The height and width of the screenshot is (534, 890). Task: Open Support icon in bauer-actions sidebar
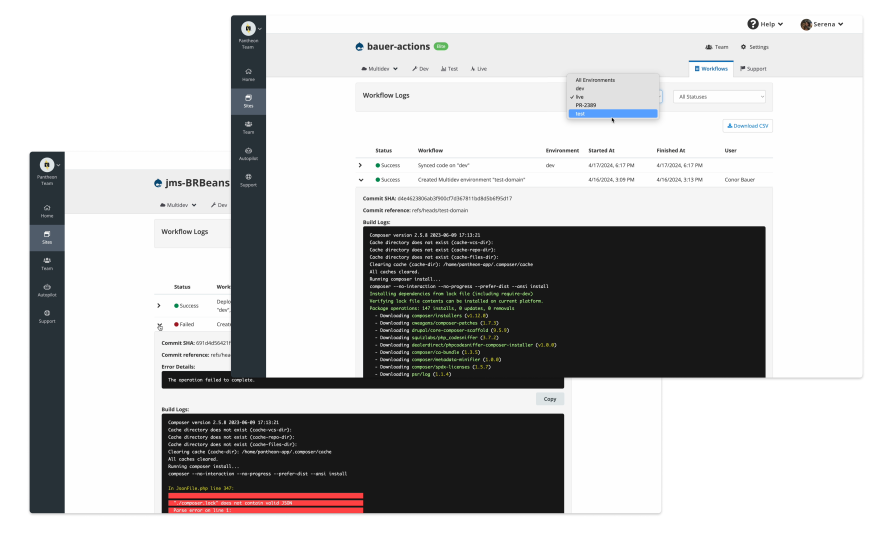248,177
